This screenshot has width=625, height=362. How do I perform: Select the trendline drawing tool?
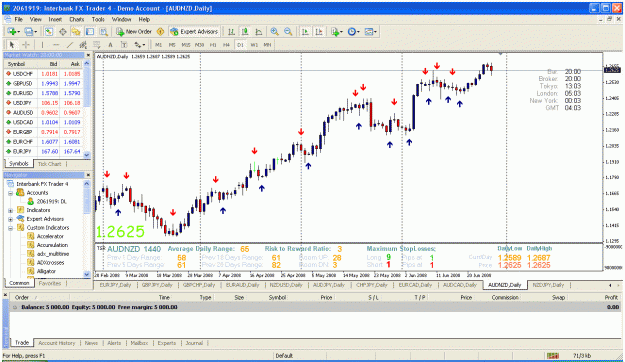pyautogui.click(x=69, y=45)
